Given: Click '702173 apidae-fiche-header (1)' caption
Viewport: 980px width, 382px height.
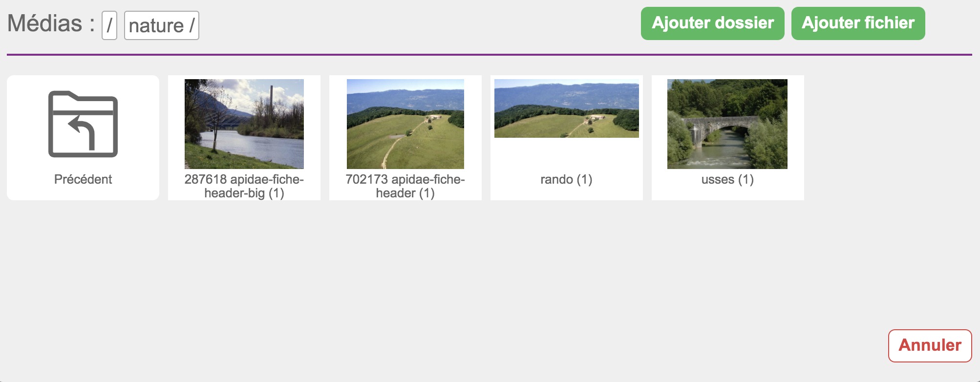Looking at the screenshot, I should tap(405, 186).
